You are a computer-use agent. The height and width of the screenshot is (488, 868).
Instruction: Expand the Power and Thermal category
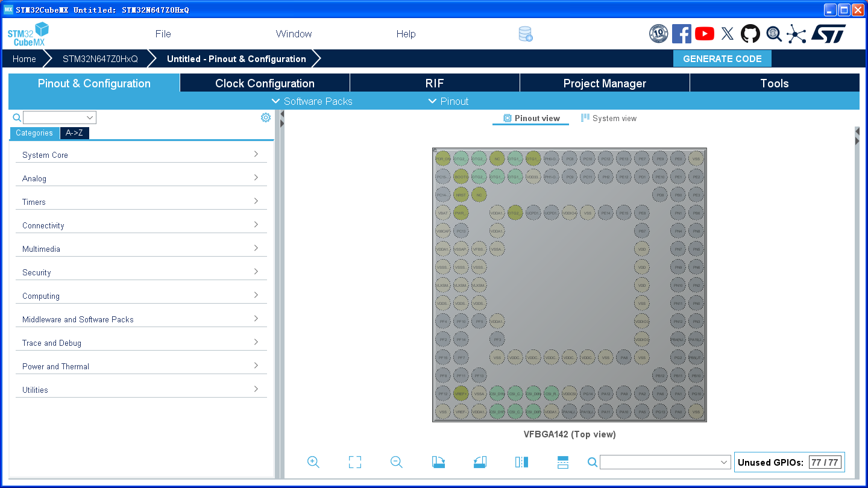[x=141, y=366]
